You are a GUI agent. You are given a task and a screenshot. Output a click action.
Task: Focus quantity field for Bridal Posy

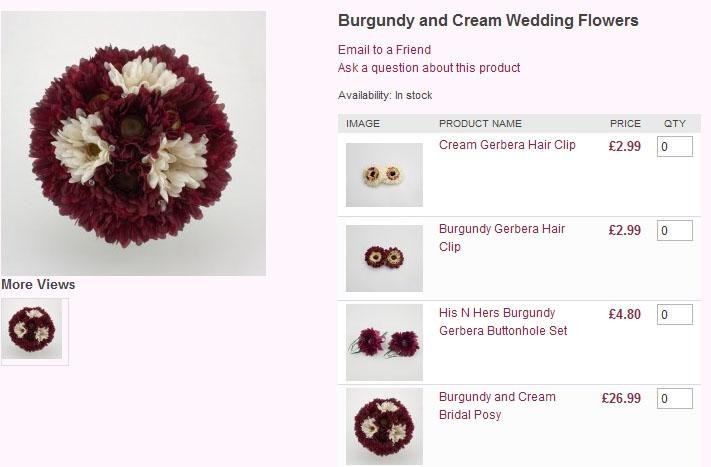point(675,399)
